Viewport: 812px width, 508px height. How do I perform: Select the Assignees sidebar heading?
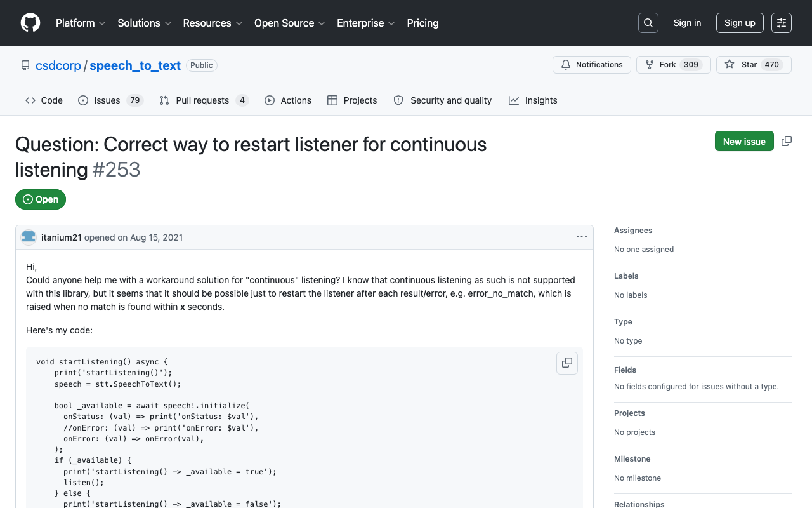point(633,231)
